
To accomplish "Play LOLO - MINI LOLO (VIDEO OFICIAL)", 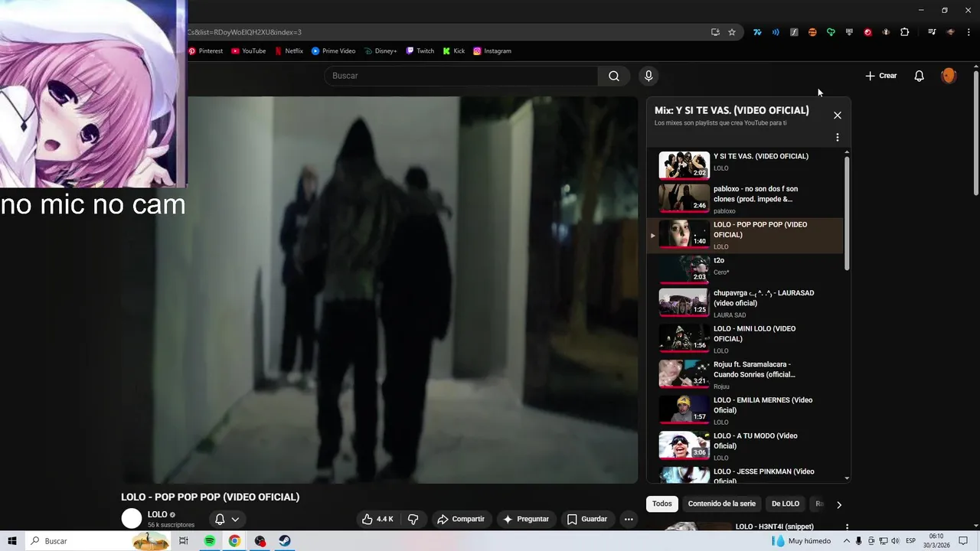I will point(746,339).
